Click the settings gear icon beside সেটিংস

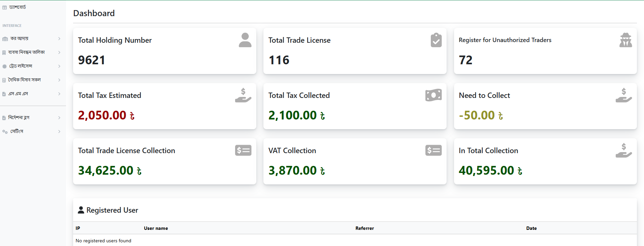tap(5, 132)
